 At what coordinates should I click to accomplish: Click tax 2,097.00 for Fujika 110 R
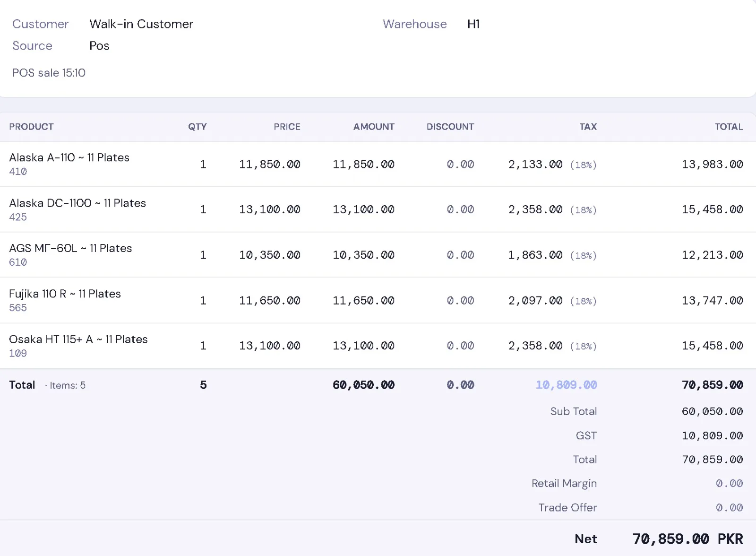coord(535,301)
